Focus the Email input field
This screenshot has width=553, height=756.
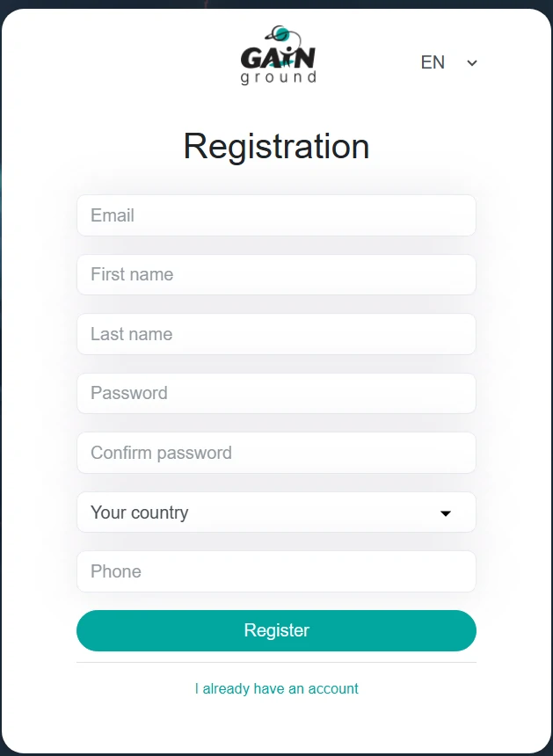(x=276, y=215)
